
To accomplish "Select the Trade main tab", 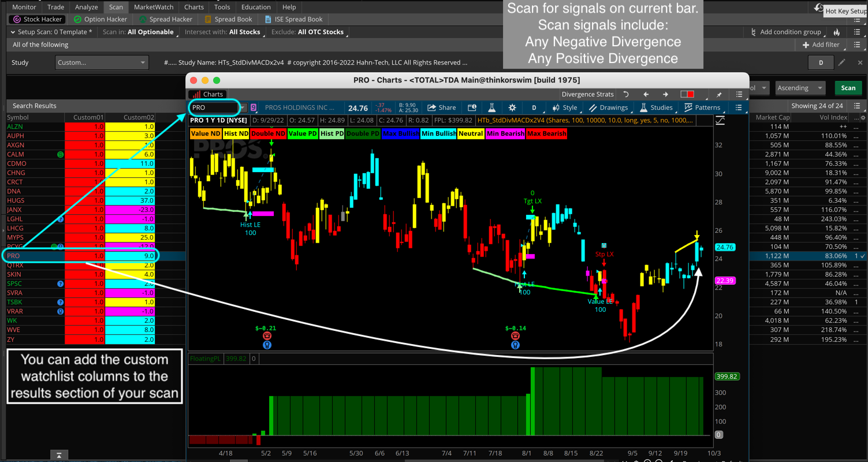I will [x=56, y=7].
